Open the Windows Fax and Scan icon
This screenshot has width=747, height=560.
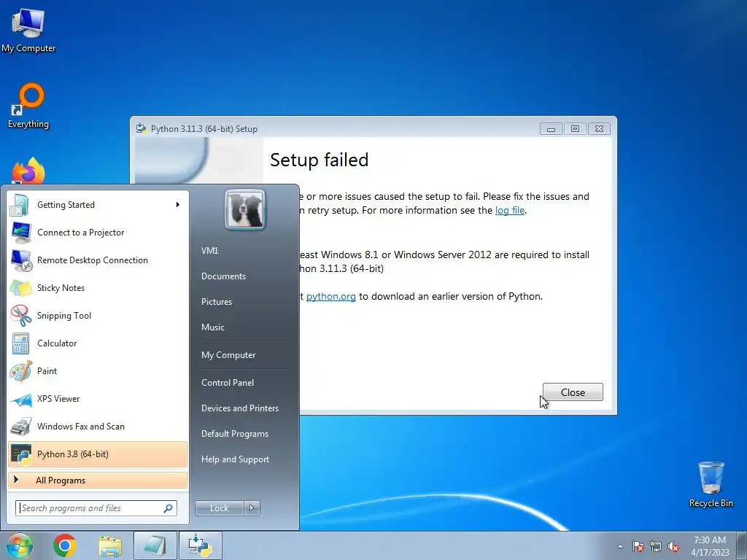pyautogui.click(x=20, y=426)
